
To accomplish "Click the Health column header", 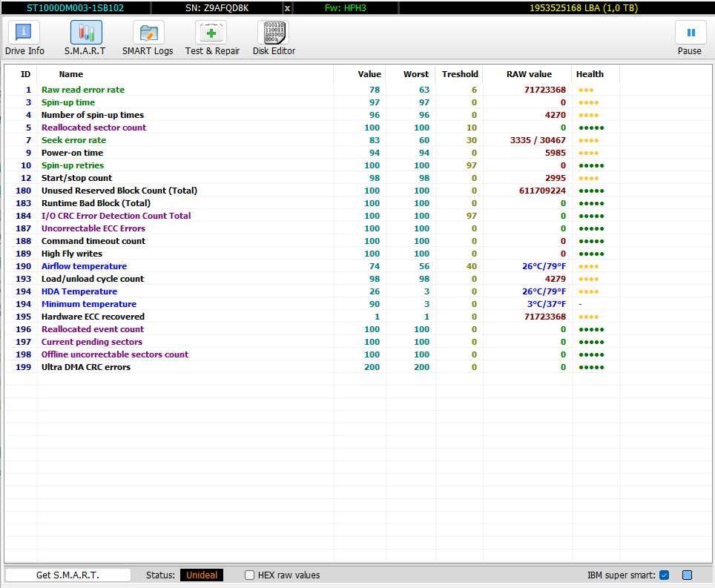I will 590,74.
